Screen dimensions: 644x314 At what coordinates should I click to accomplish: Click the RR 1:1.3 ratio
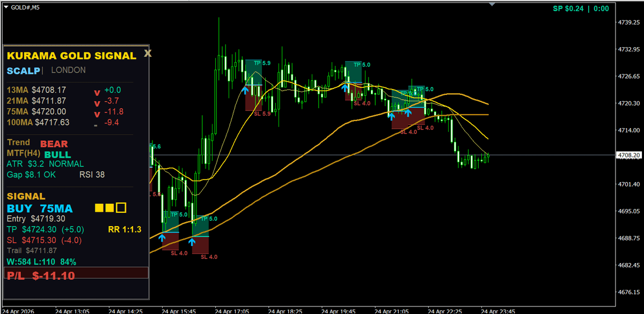[x=124, y=229]
